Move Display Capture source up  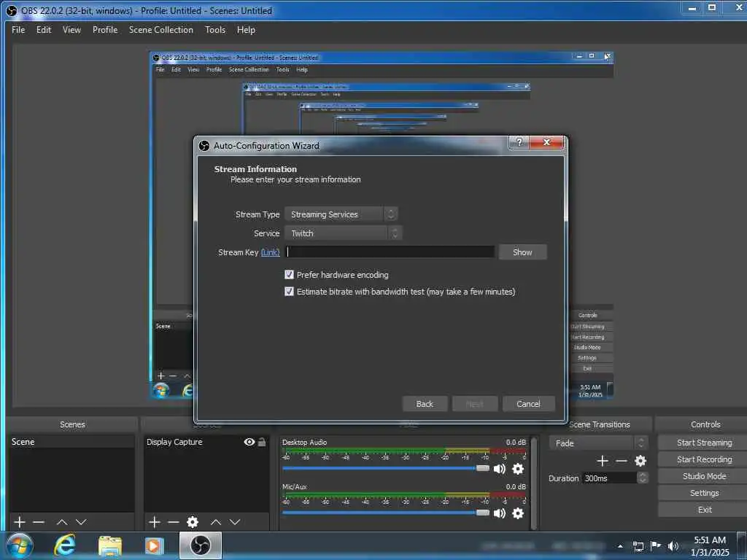click(x=216, y=522)
